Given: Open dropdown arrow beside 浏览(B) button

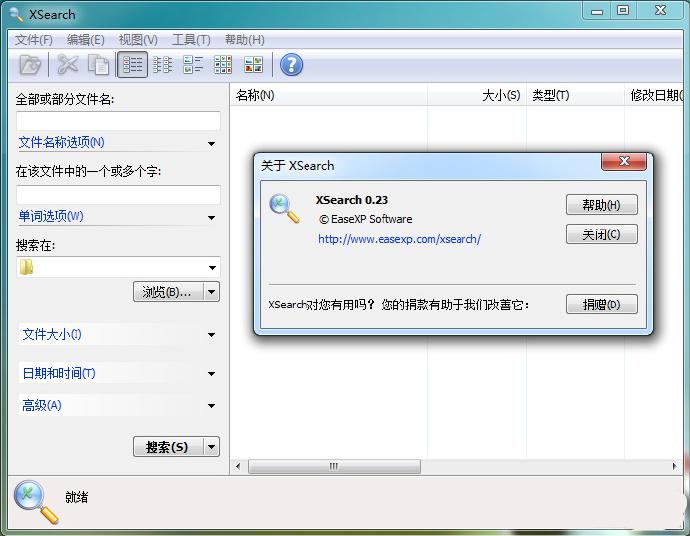Looking at the screenshot, I should click(212, 292).
